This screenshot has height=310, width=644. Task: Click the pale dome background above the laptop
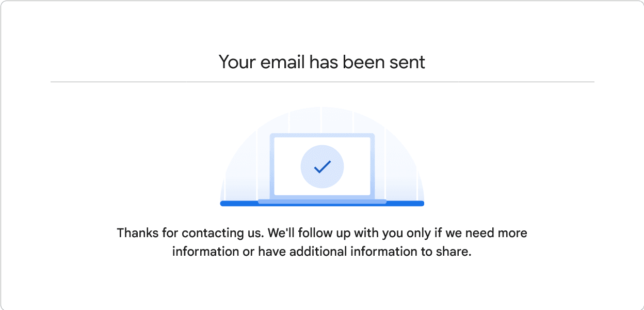(x=322, y=120)
